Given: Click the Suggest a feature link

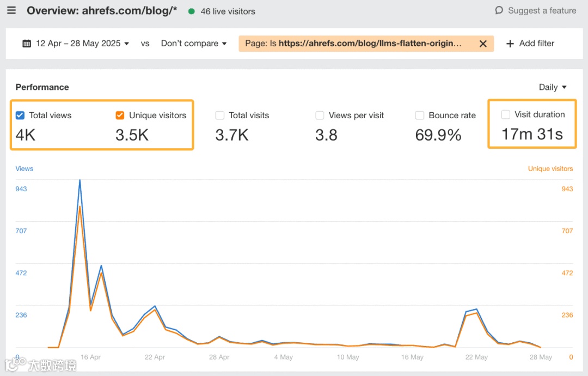Looking at the screenshot, I should tap(536, 10).
